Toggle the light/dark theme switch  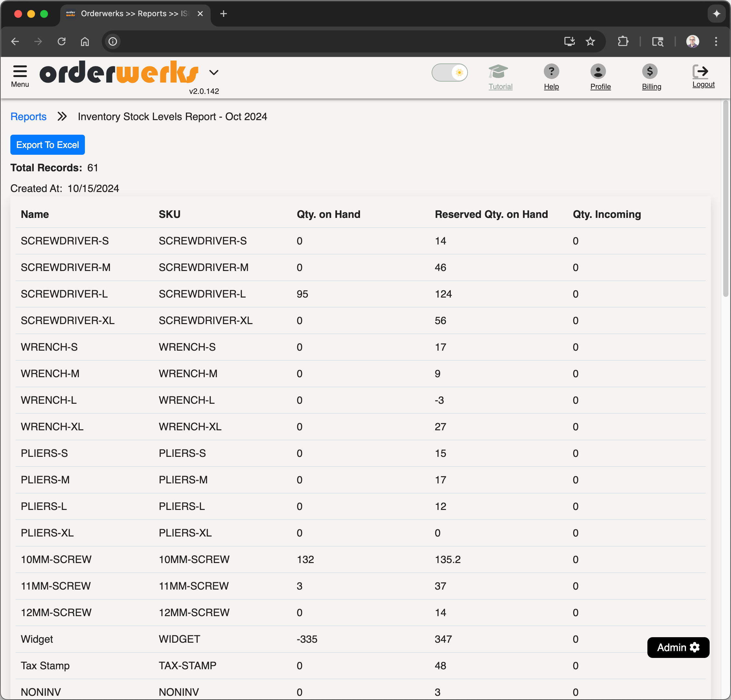pos(449,72)
